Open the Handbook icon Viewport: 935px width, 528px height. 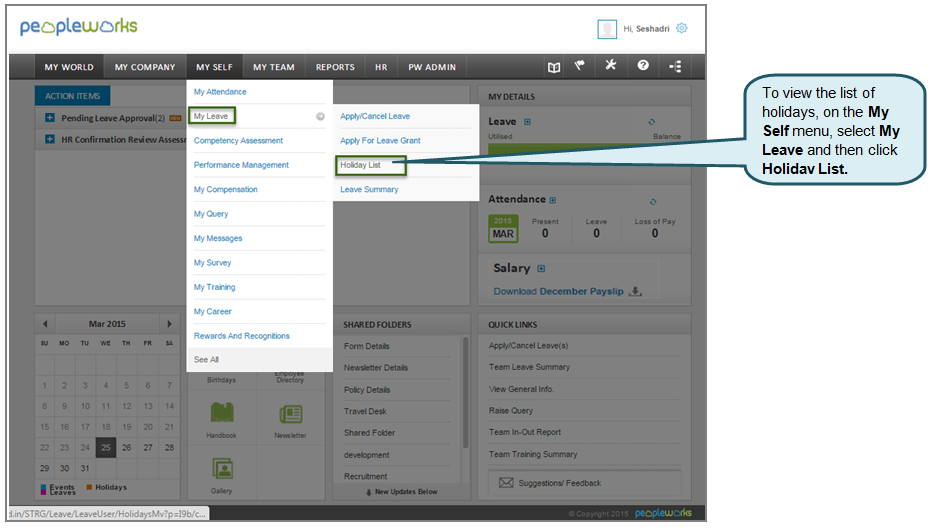point(222,412)
